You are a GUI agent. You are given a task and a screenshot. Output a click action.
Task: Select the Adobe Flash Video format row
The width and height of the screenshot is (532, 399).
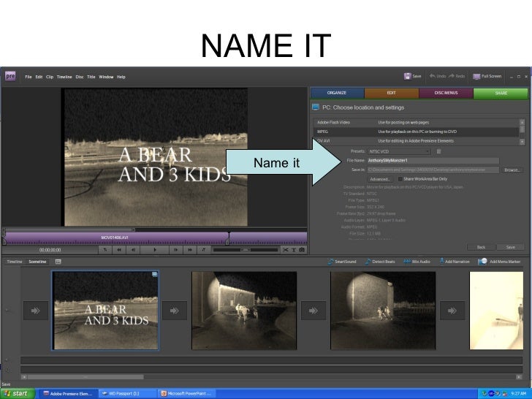coord(416,123)
